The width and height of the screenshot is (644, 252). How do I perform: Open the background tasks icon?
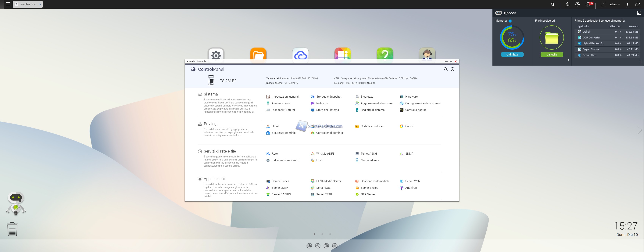pyautogui.click(x=567, y=4)
